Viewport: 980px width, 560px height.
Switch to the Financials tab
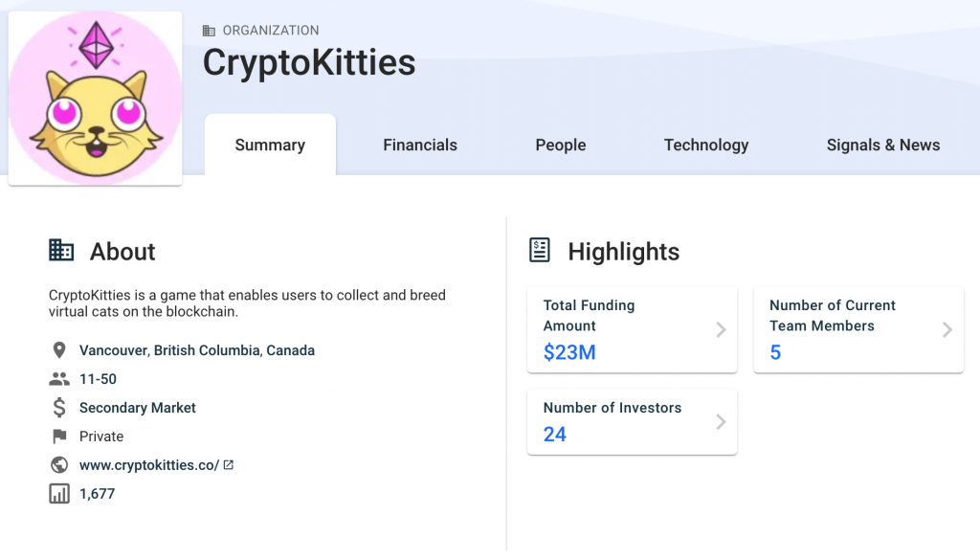[x=420, y=145]
